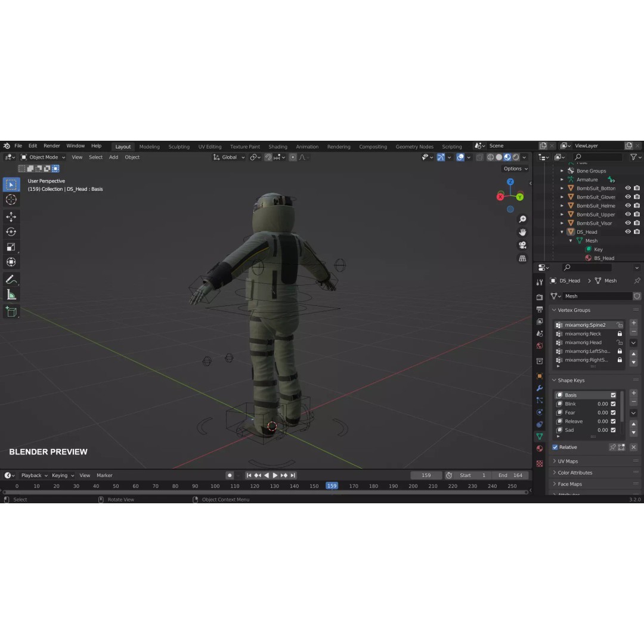
Task: Click the Blink shape key value slider
Action: [x=602, y=404]
